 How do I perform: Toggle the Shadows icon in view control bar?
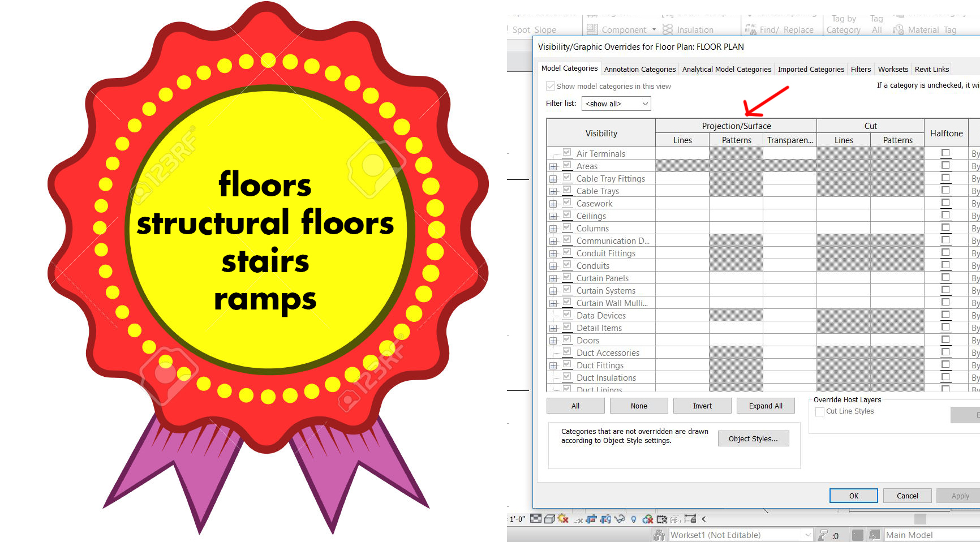point(578,521)
